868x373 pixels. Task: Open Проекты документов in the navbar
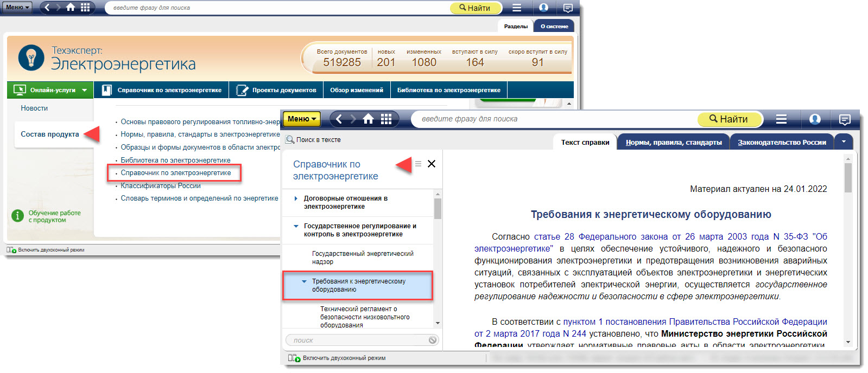pos(276,90)
